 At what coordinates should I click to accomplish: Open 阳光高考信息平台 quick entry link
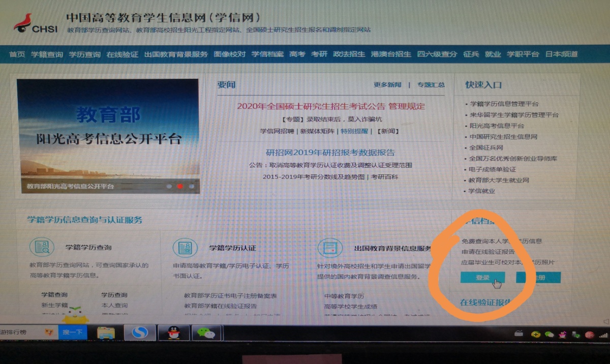(x=497, y=126)
